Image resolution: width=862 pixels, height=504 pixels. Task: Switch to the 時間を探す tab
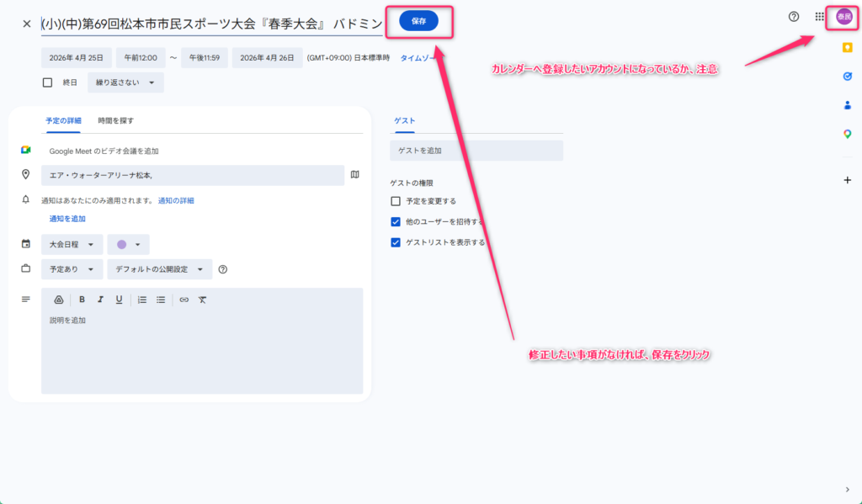115,121
